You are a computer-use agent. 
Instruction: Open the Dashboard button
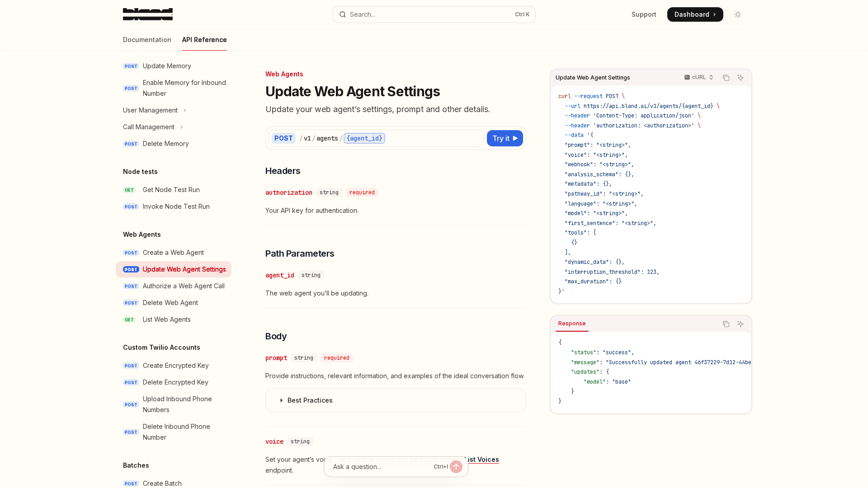point(695,14)
